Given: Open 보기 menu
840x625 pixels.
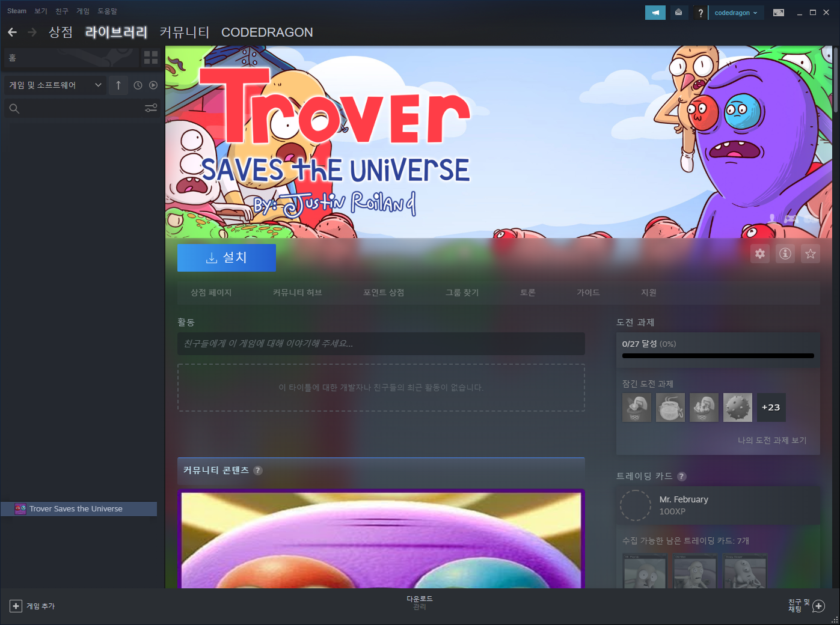Looking at the screenshot, I should coord(41,11).
